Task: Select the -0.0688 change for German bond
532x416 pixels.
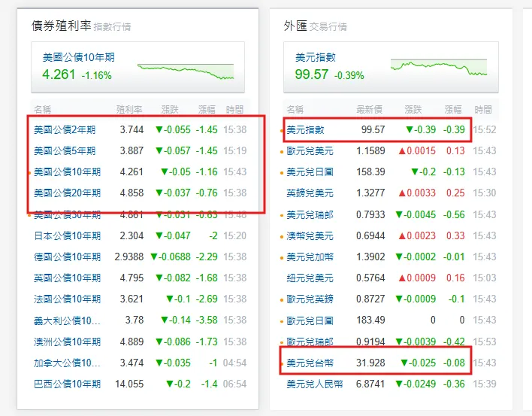Action: [171, 257]
